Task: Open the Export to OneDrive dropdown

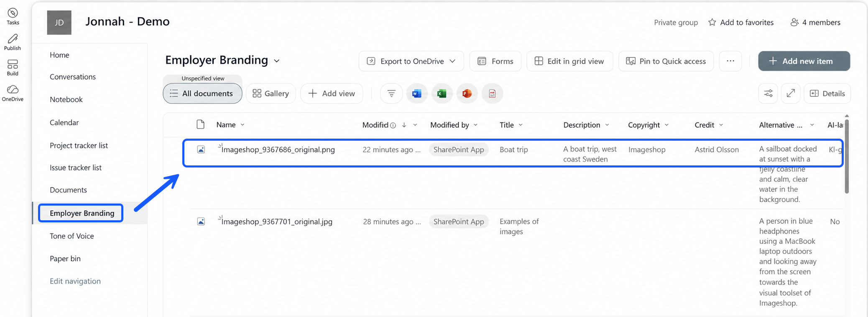Action: coord(411,61)
